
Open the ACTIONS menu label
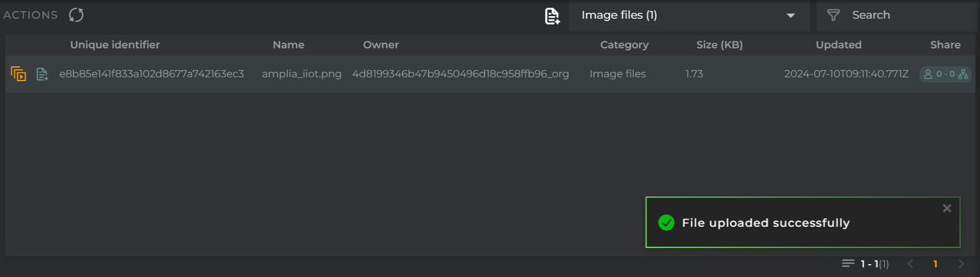coord(30,15)
